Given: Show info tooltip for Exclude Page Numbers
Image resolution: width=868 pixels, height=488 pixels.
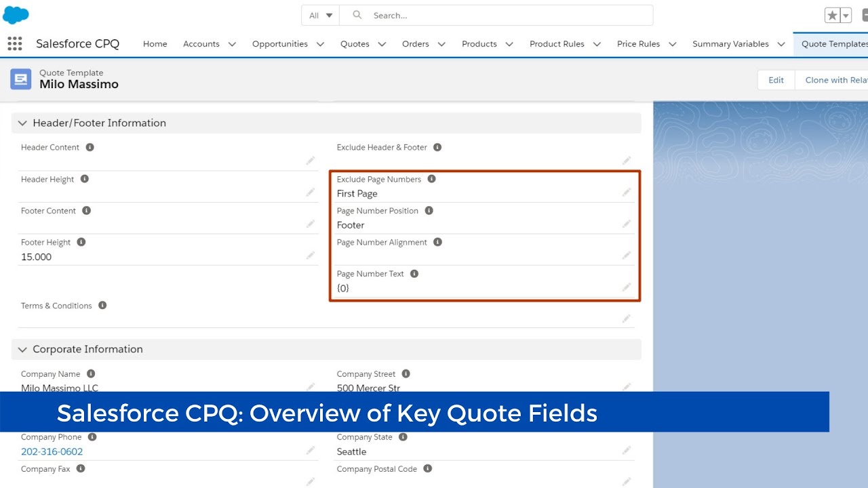Looking at the screenshot, I should pyautogui.click(x=431, y=179).
